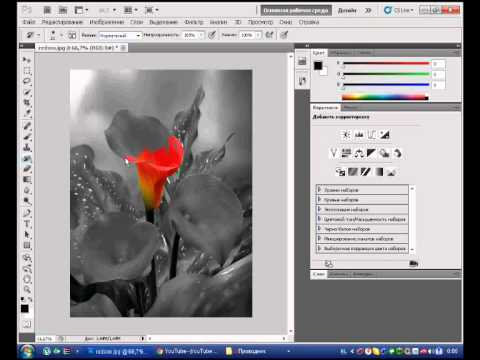Add a Brightness/Contrast adjustment
The height and width of the screenshot is (360, 480).
click(x=346, y=135)
